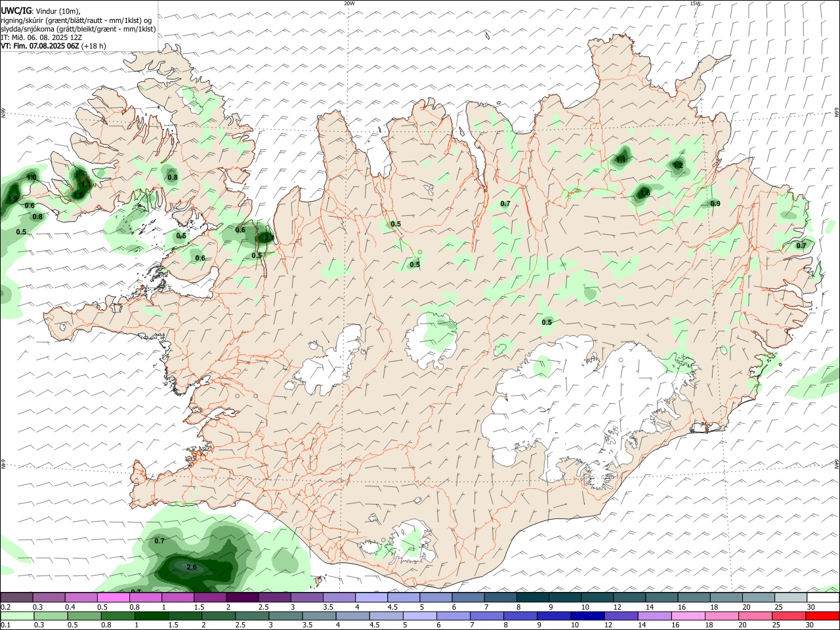Viewport: 840px width, 630px height.
Task: Pick bottom-row legend swatch between 0.1 and 0.3
Action: click(x=18, y=616)
